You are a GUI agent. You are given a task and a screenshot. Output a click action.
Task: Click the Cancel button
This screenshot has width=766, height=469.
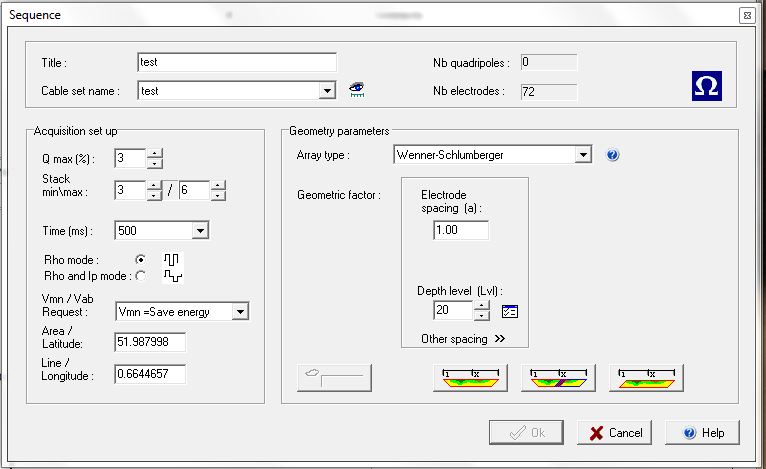click(615, 432)
